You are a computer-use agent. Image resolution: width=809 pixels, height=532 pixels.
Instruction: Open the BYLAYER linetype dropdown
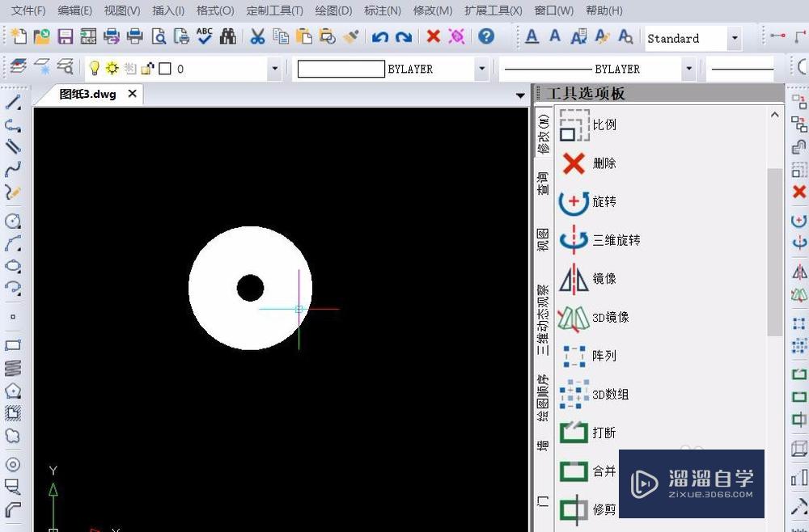[688, 69]
